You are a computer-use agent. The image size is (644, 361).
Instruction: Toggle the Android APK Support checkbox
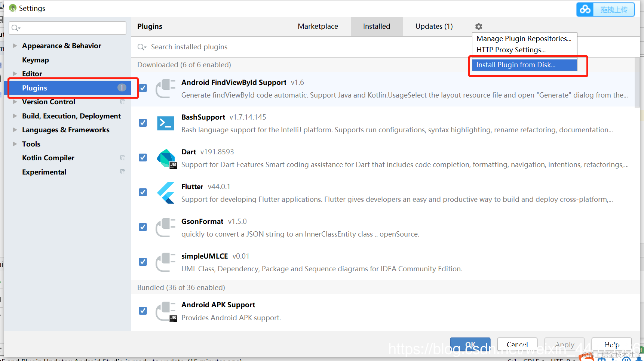143,311
